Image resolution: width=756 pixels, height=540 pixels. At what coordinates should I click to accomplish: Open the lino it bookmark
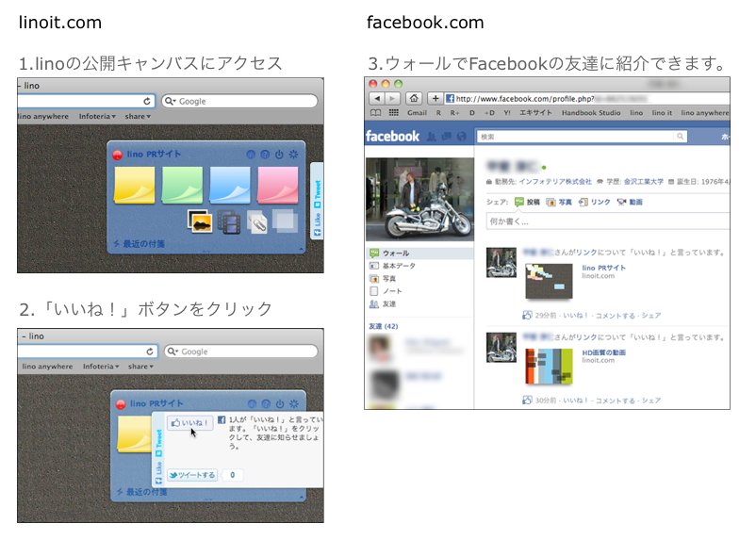coord(662,113)
